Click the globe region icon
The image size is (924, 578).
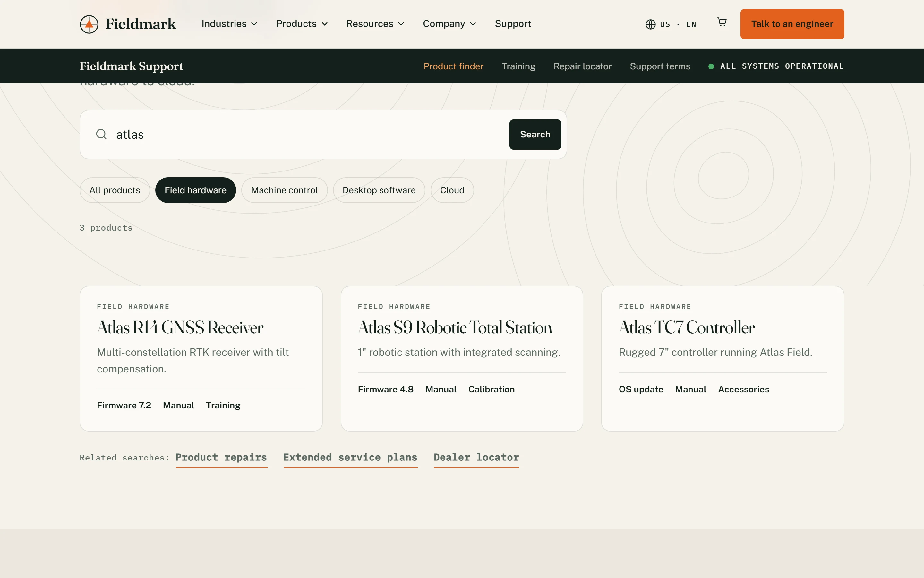650,24
